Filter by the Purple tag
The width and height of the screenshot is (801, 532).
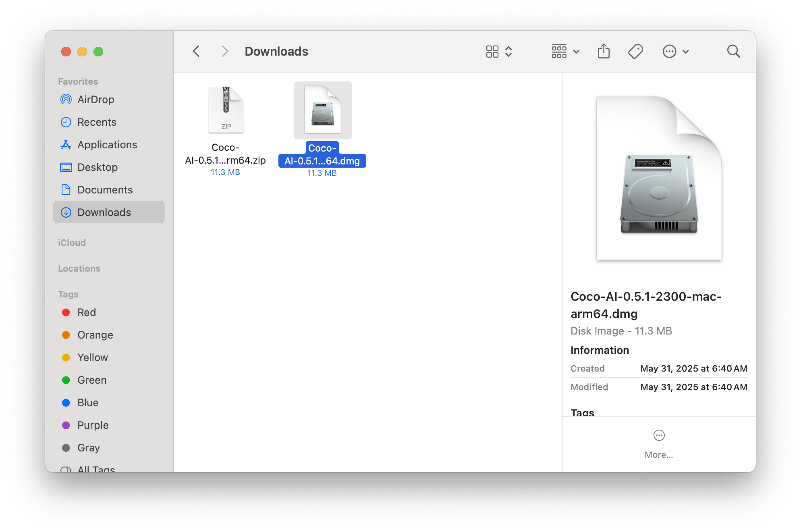pos(93,425)
